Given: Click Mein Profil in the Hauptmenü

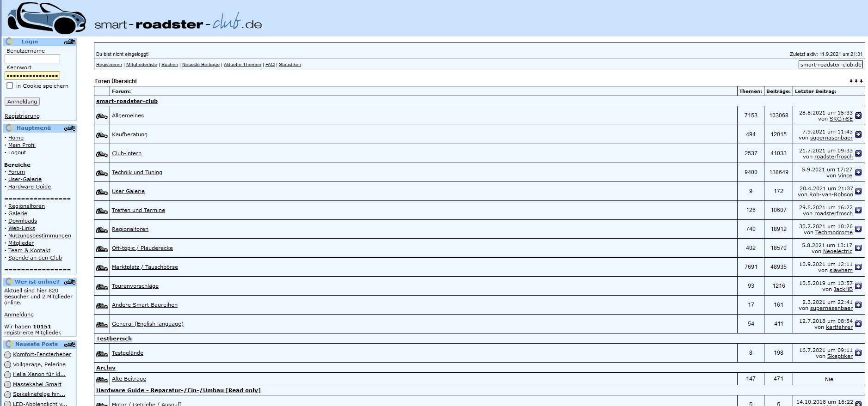Looking at the screenshot, I should click(x=22, y=145).
